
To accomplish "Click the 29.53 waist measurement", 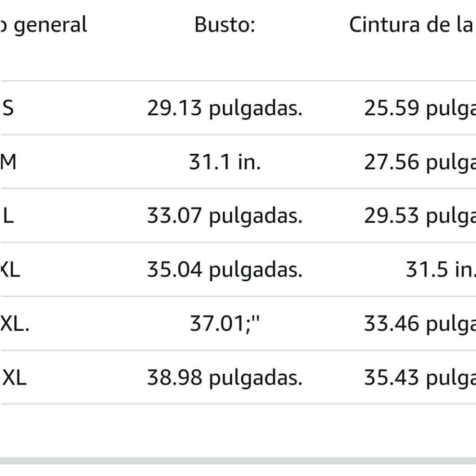I will 420,216.
